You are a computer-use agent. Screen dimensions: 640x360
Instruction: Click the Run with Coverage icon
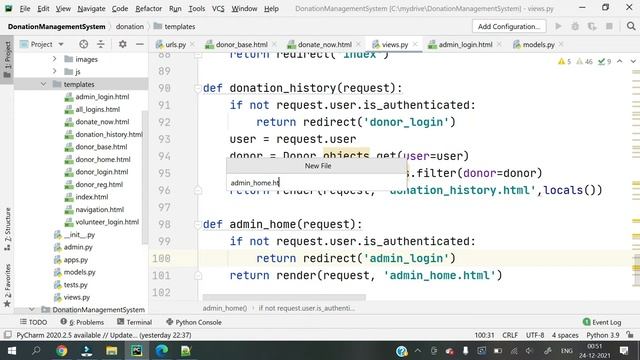[592, 27]
